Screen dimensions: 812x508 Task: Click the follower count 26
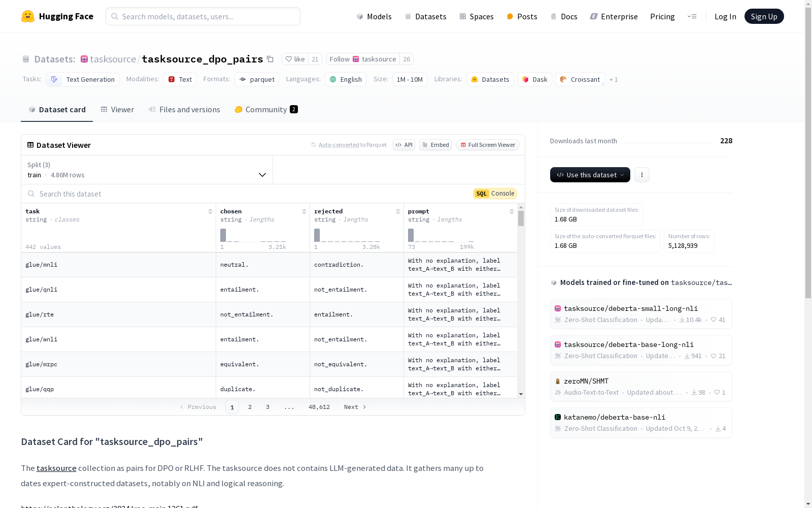point(407,59)
